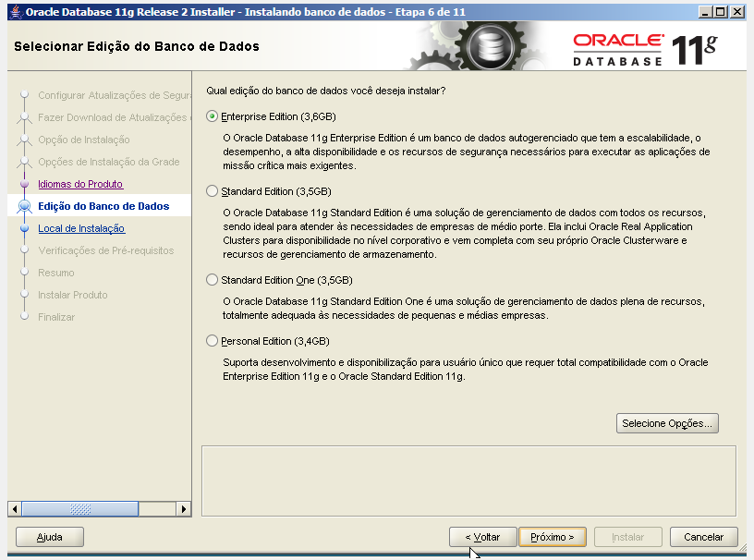754x560 pixels.
Task: Click Verificações de Pré-requisitos step
Action: pyautogui.click(x=105, y=250)
